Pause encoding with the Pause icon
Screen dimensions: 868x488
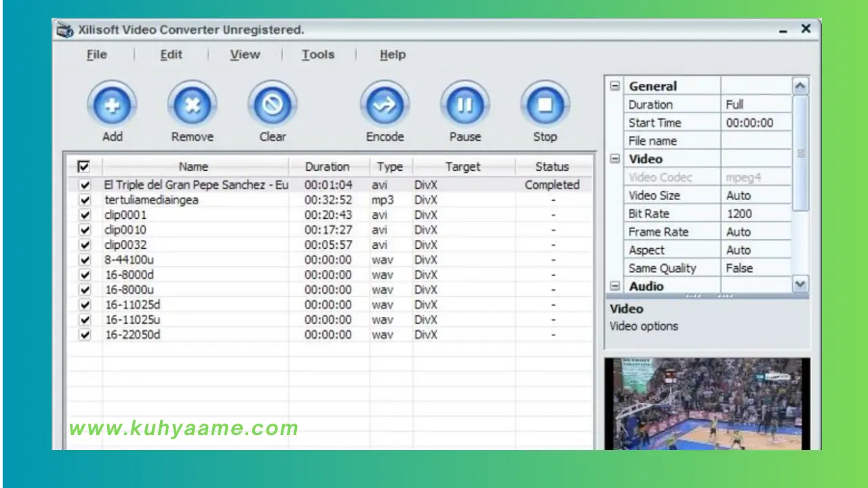[x=465, y=105]
